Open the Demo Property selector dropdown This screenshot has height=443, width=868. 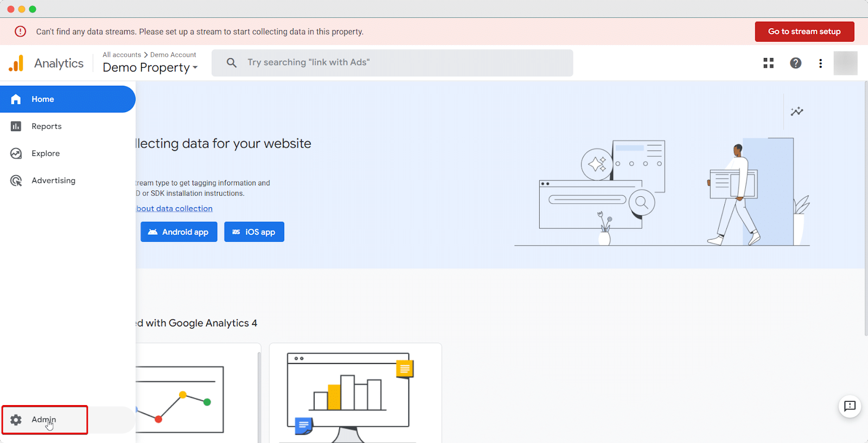tap(150, 68)
